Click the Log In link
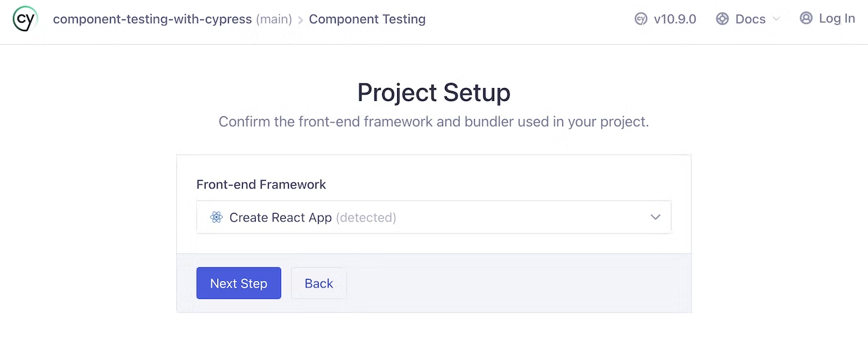This screenshot has height=356, width=868. [837, 18]
